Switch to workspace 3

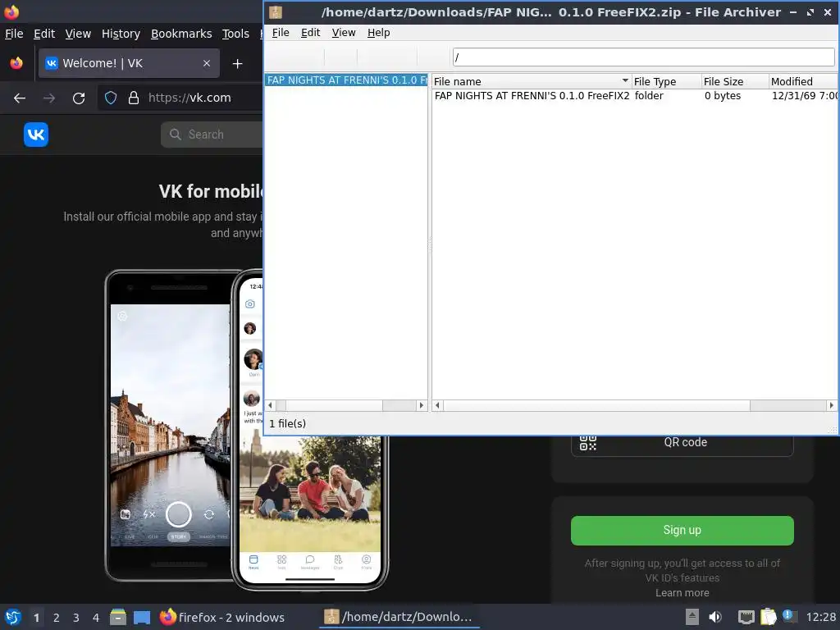point(76,618)
